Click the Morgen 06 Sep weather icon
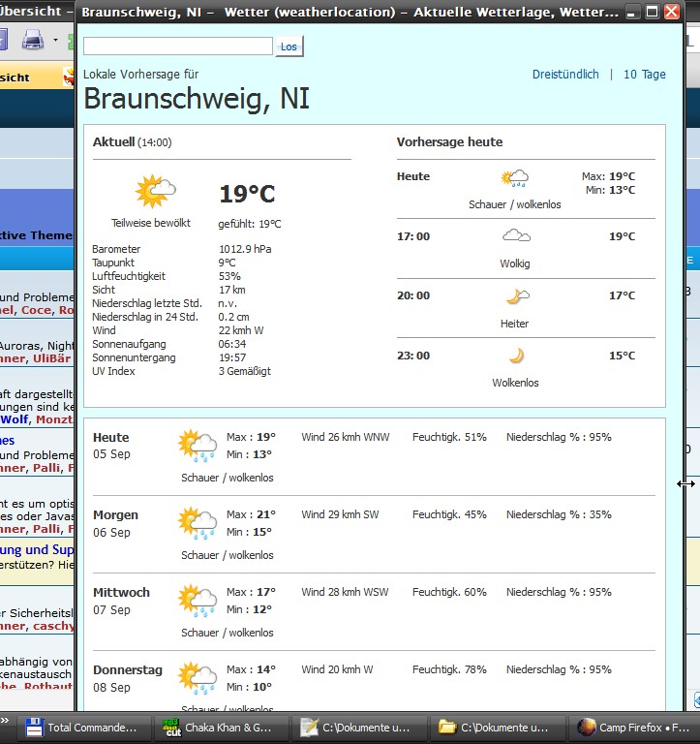 [x=198, y=523]
